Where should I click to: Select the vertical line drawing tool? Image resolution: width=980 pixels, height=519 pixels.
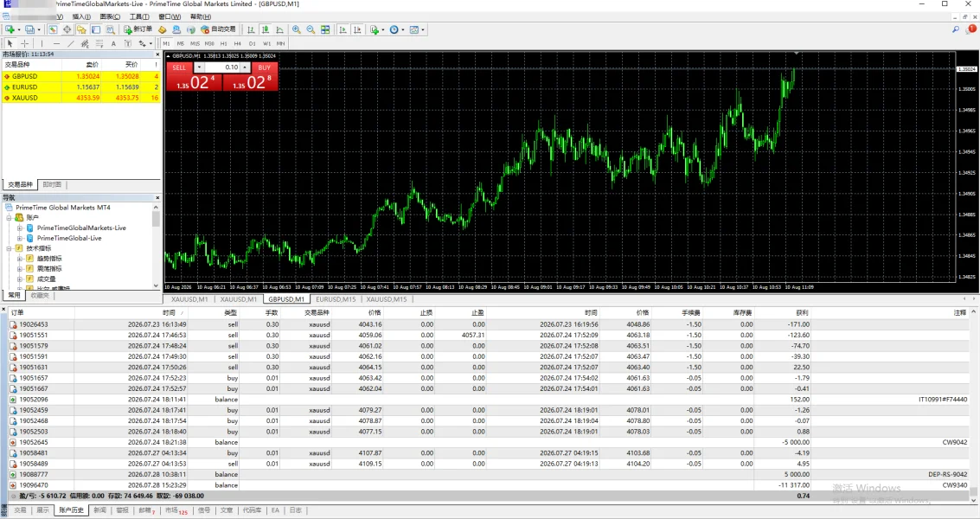click(x=42, y=43)
